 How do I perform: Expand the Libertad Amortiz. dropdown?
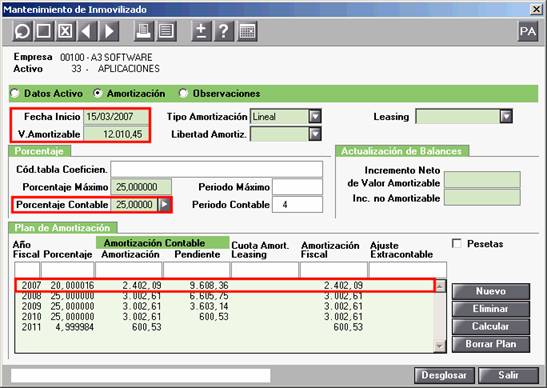click(x=315, y=134)
